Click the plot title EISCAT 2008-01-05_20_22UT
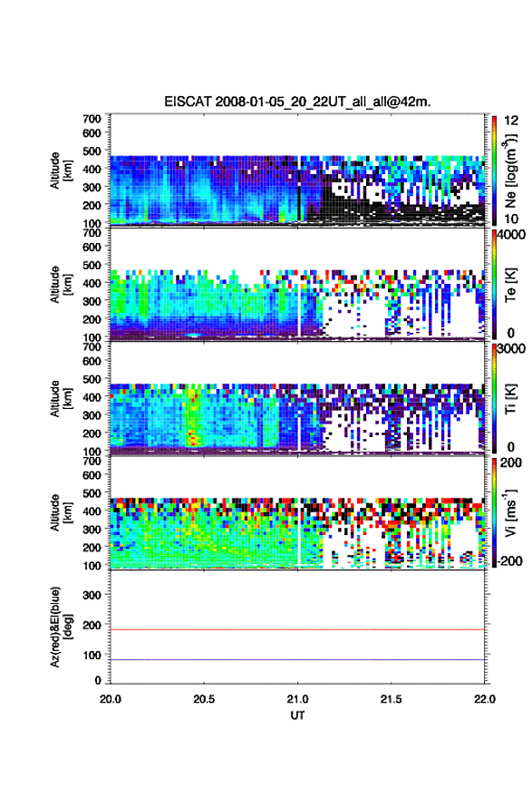Image resolution: width=532 pixels, height=798 pixels. click(297, 102)
